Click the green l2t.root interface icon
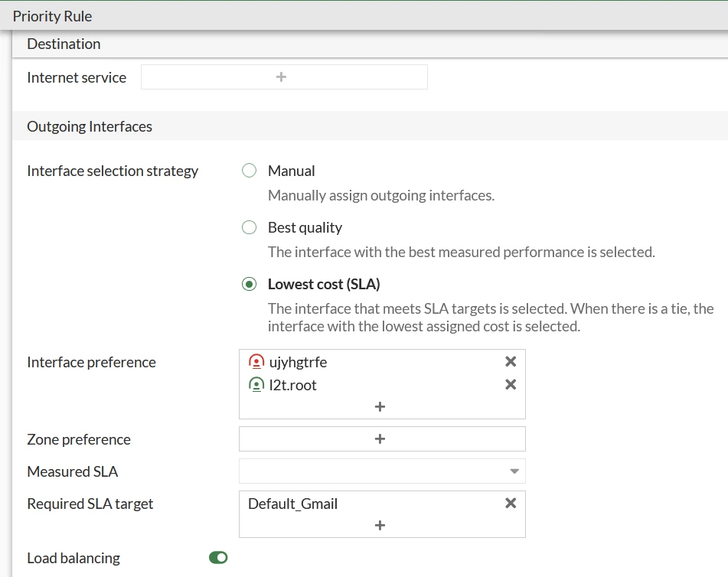Viewport: 728px width, 577px height. tap(256, 384)
